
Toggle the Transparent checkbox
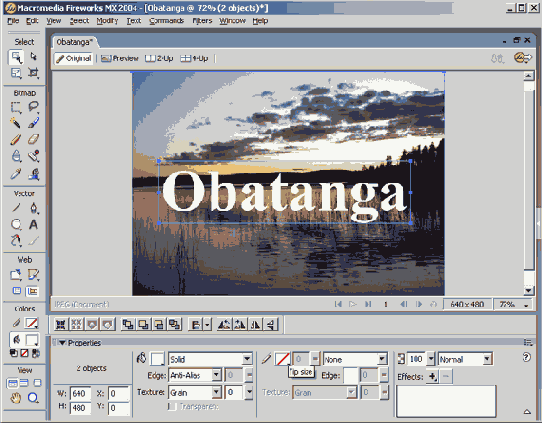(x=172, y=406)
